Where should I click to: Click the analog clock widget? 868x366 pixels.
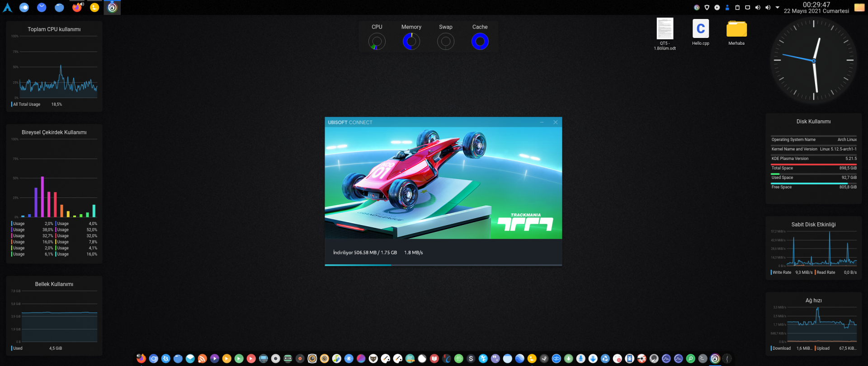pos(814,61)
